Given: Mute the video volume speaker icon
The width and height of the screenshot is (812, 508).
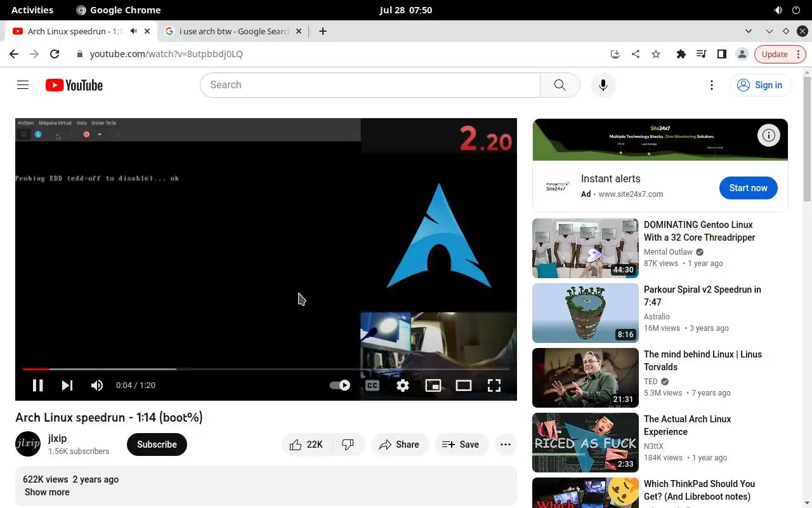Looking at the screenshot, I should pos(96,385).
